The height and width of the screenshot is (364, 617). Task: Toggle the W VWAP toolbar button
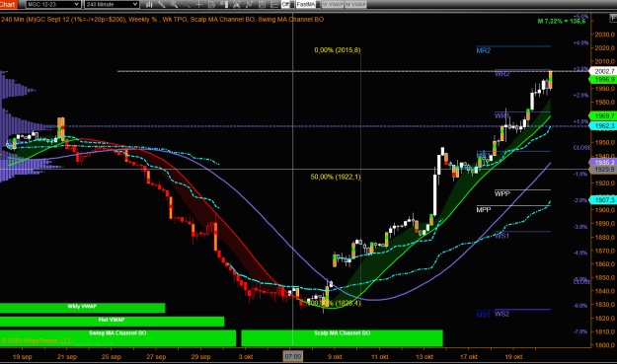(x=333, y=4)
